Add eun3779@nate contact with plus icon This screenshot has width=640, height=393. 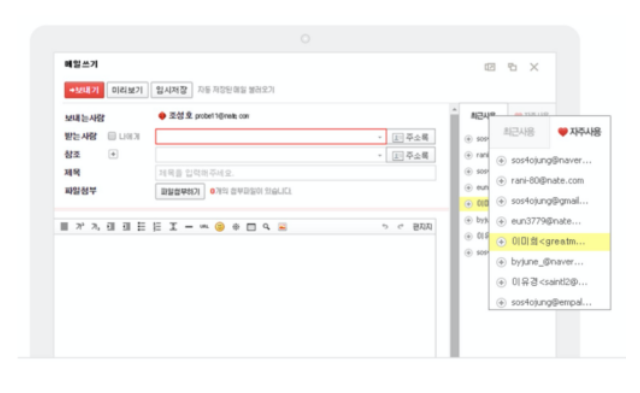(501, 222)
